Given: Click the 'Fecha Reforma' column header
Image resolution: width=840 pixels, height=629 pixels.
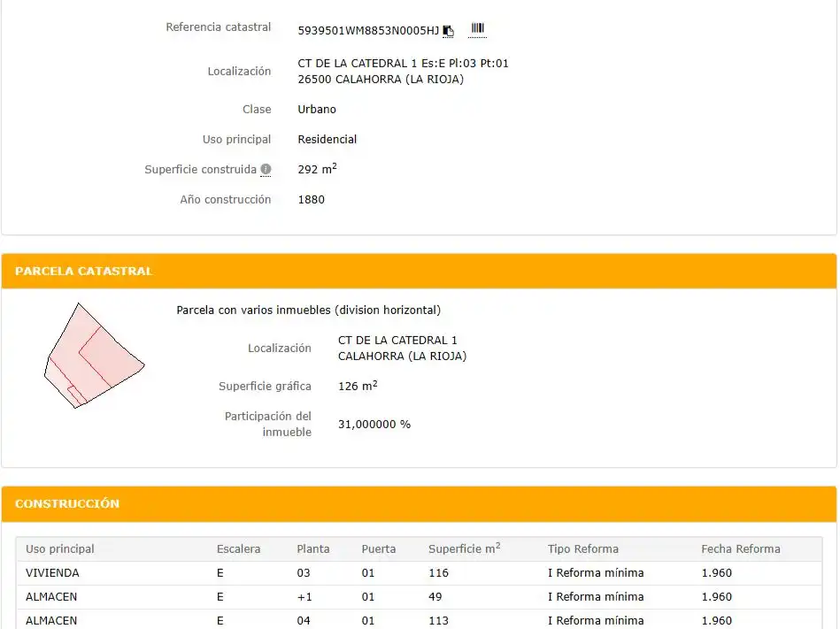Looking at the screenshot, I should tap(740, 549).
